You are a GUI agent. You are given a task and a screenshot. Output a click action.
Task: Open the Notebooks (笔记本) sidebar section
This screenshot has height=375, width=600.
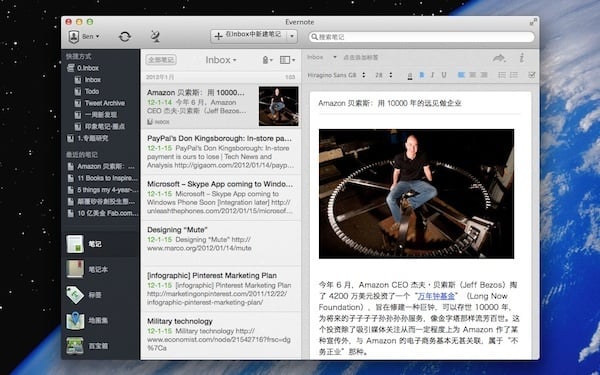tap(101, 269)
